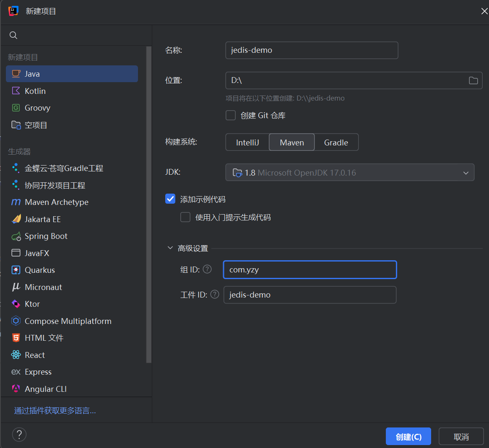Click the project type list scrollbar
Screen dimensions: 489x448
pyautogui.click(x=149, y=205)
